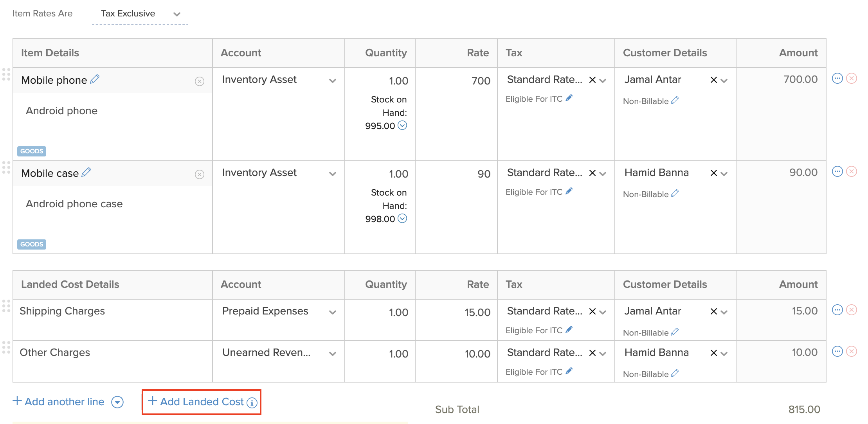Edit the quantity field for Shipping Charges
This screenshot has height=424, width=868.
pos(398,312)
